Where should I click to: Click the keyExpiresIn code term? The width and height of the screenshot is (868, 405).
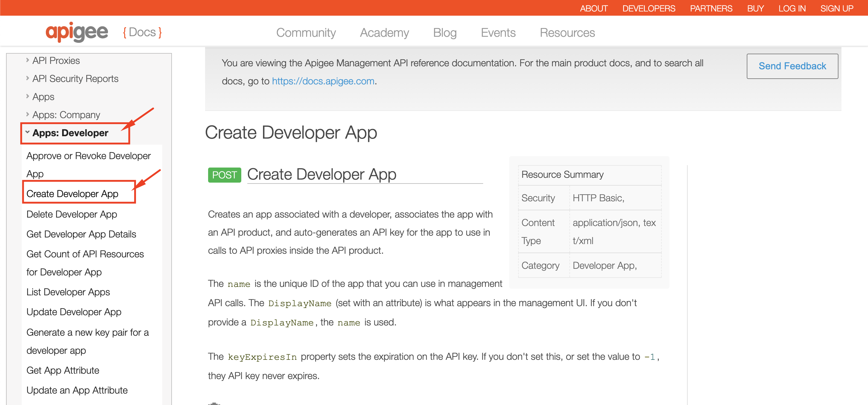click(262, 357)
